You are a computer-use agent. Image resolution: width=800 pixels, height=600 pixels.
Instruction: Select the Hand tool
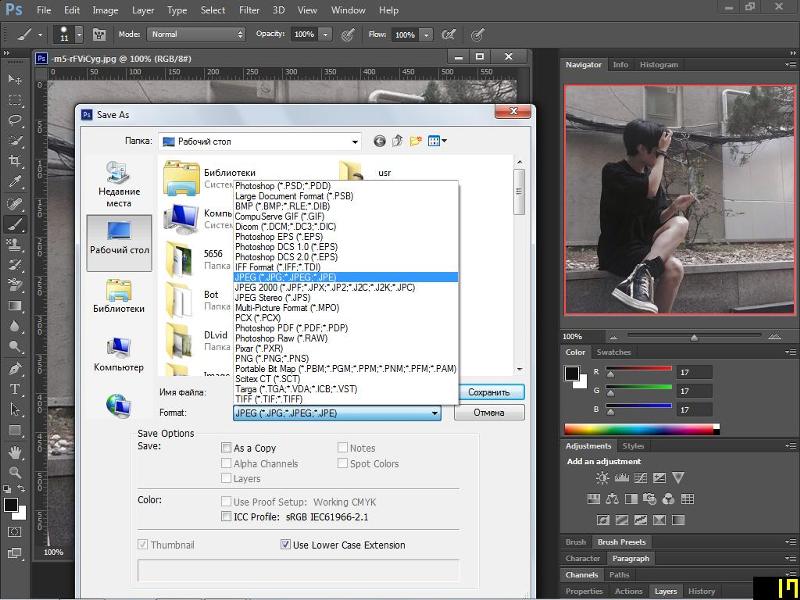(x=15, y=452)
